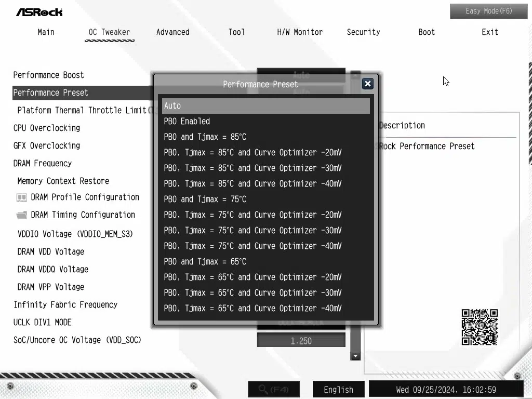Click scrollbar down arrow
The width and height of the screenshot is (532, 399).
click(x=355, y=356)
